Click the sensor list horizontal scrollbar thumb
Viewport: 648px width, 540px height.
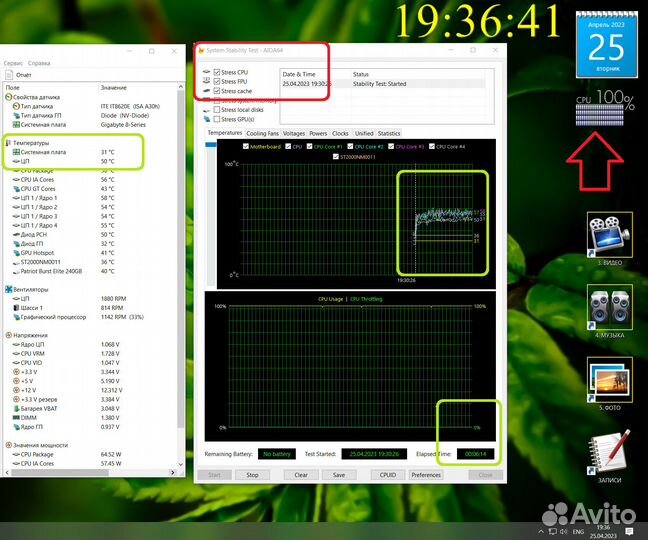pyautogui.click(x=60, y=472)
